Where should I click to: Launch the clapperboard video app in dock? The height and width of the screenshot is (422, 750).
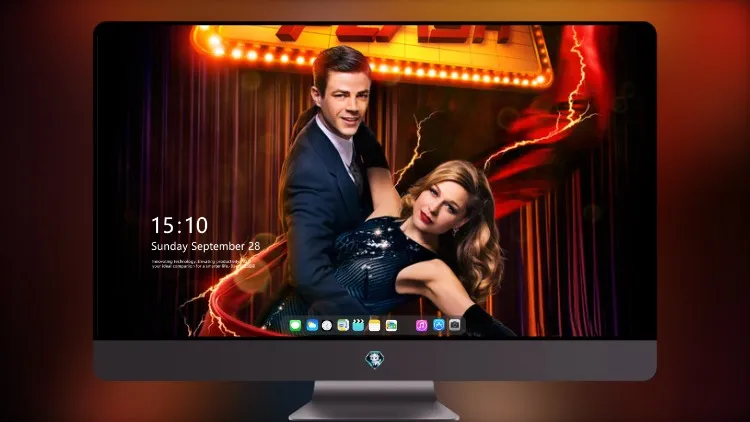tap(358, 325)
